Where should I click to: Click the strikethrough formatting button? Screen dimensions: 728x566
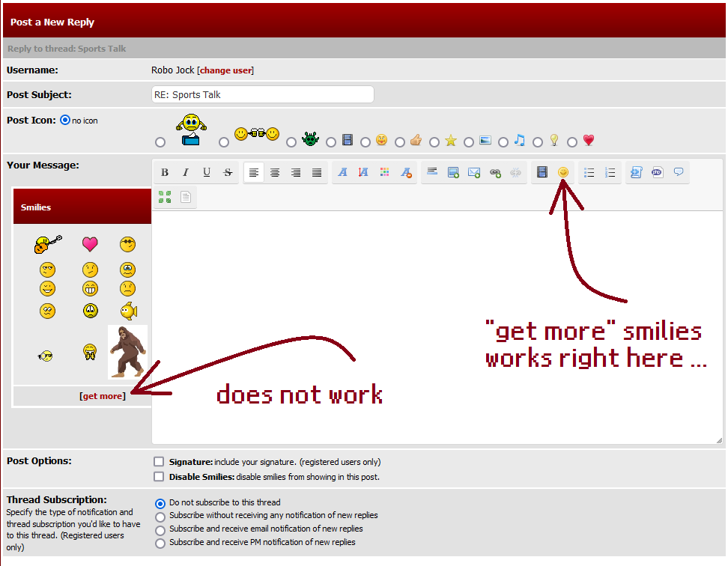pos(228,173)
